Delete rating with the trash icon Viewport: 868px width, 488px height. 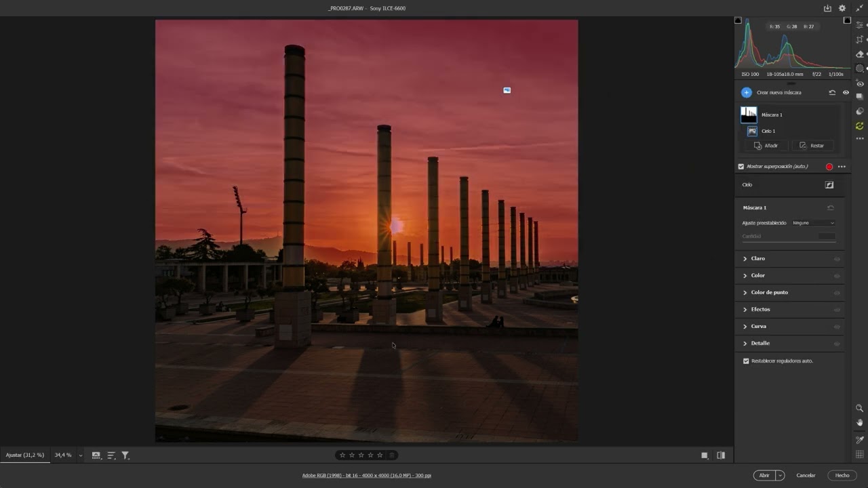[392, 455]
